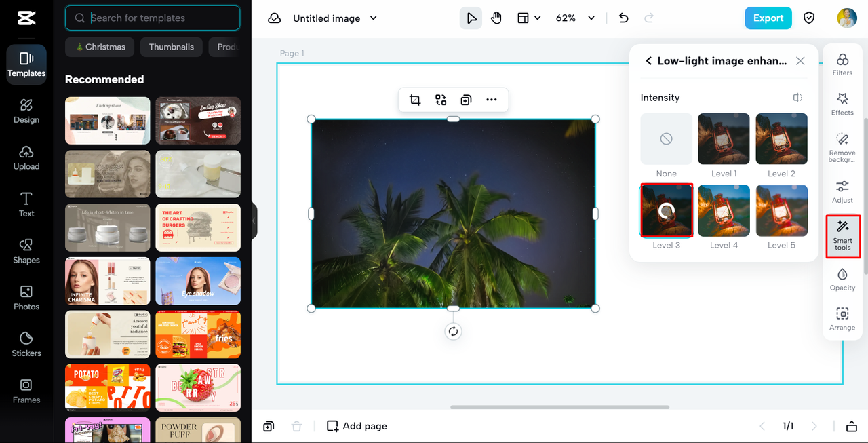Click the Export button

tap(768, 18)
